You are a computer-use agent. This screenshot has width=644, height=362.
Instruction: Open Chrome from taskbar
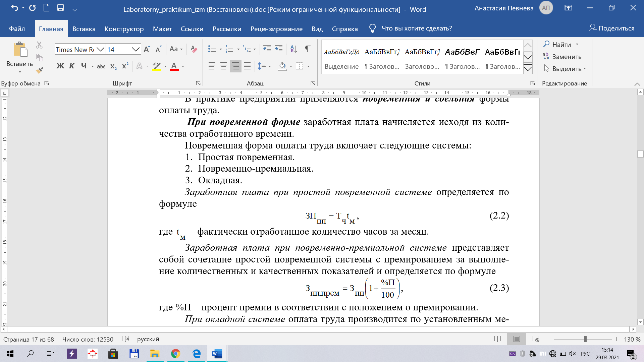pos(175,353)
